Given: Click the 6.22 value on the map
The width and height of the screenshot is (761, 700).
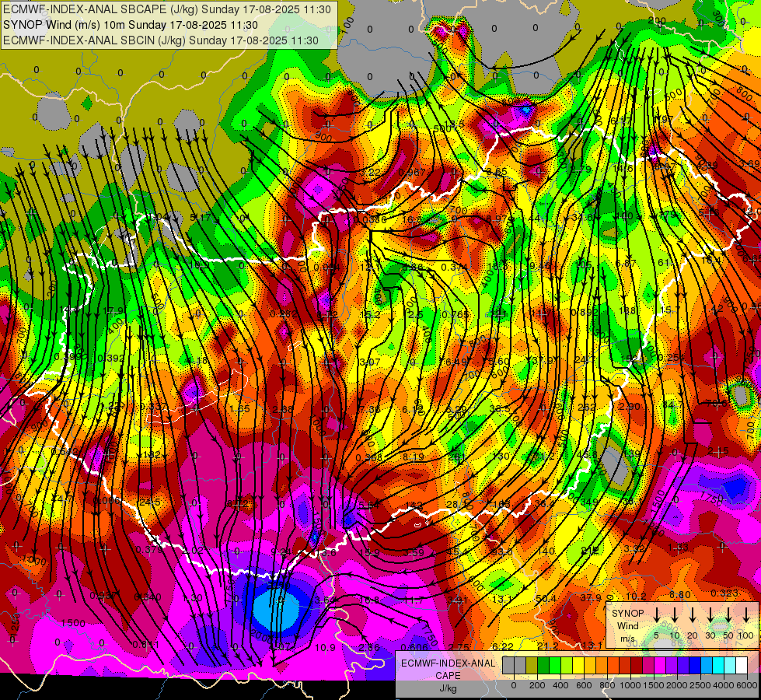Looking at the screenshot, I should pos(503,646).
